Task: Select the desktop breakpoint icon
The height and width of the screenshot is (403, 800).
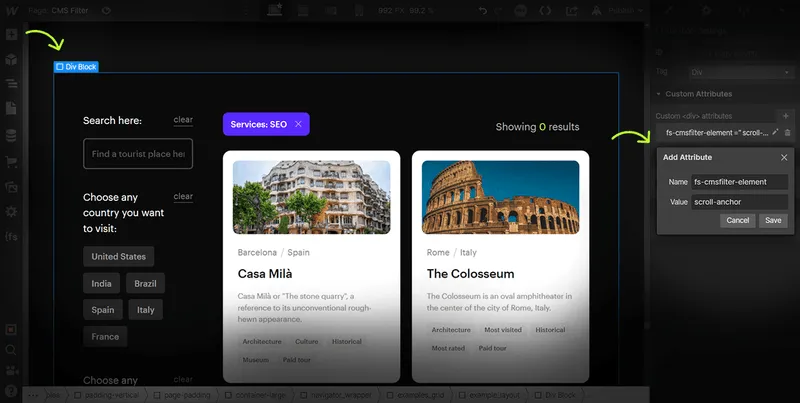Action: (x=275, y=10)
